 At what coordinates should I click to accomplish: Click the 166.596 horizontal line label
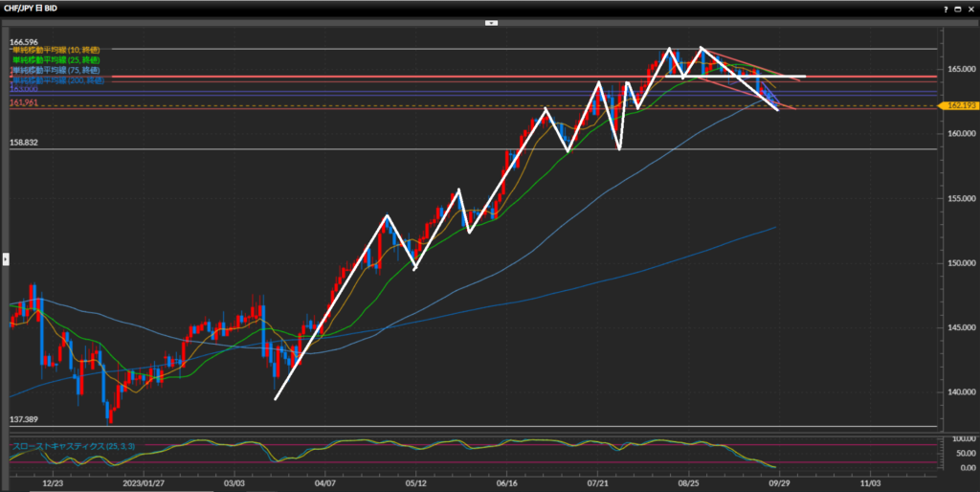pyautogui.click(x=24, y=42)
